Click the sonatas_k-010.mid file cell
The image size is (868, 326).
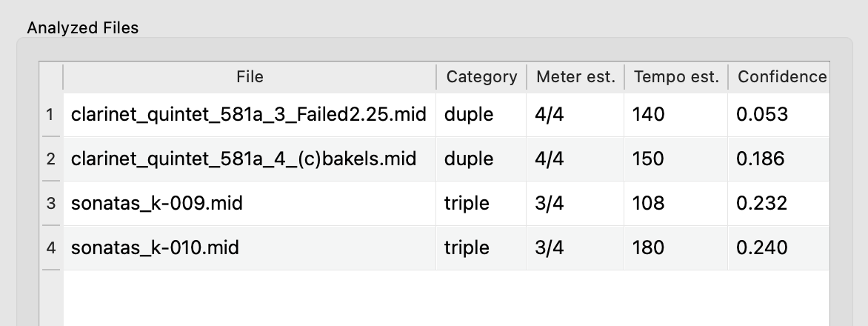pos(156,247)
